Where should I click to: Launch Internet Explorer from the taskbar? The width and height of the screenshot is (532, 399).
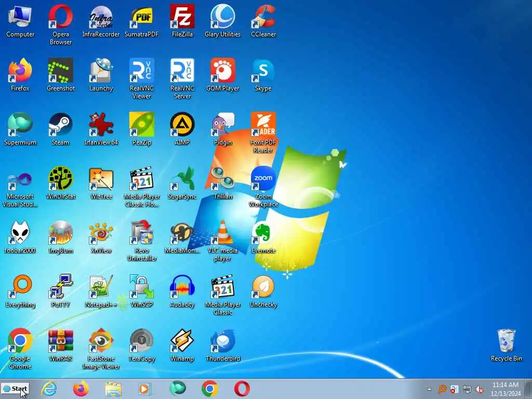pos(49,389)
